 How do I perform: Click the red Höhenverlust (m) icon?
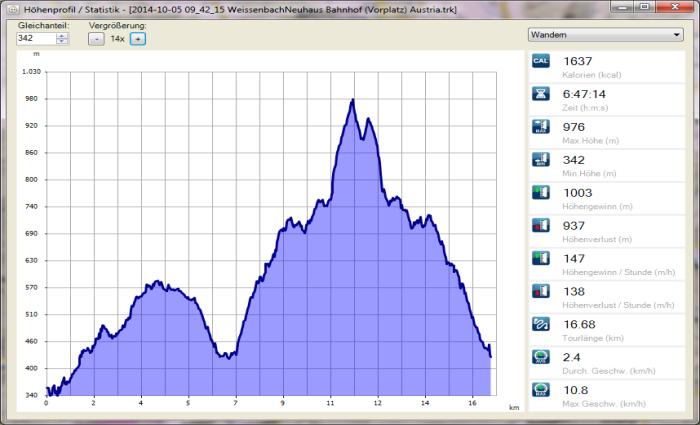click(x=541, y=226)
